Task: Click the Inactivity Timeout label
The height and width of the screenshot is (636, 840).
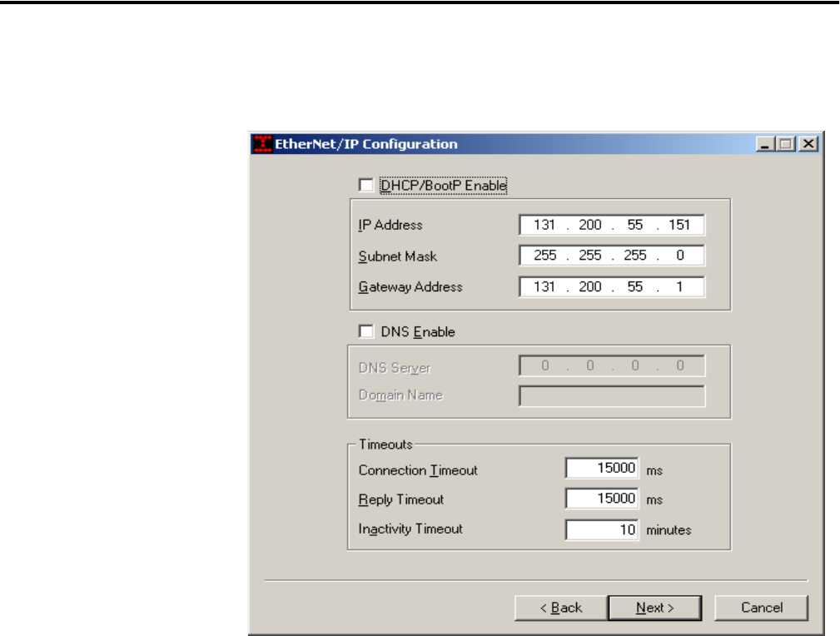Action: pos(410,529)
